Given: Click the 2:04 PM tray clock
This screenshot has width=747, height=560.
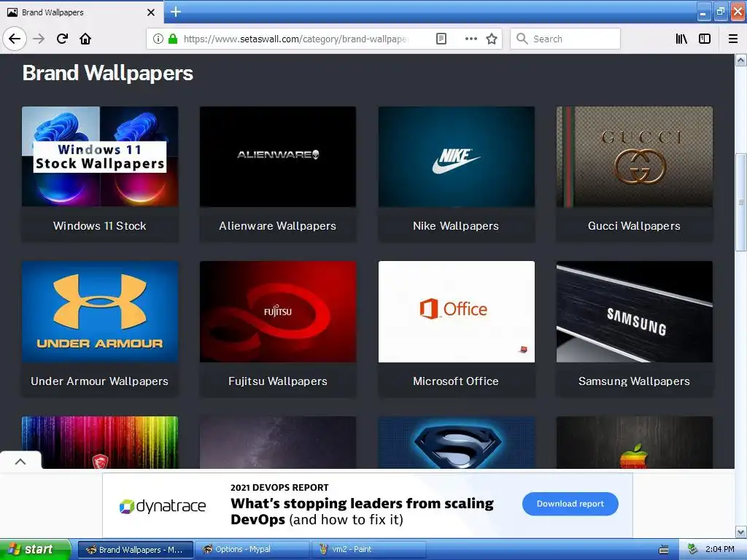Looking at the screenshot, I should point(719,549).
